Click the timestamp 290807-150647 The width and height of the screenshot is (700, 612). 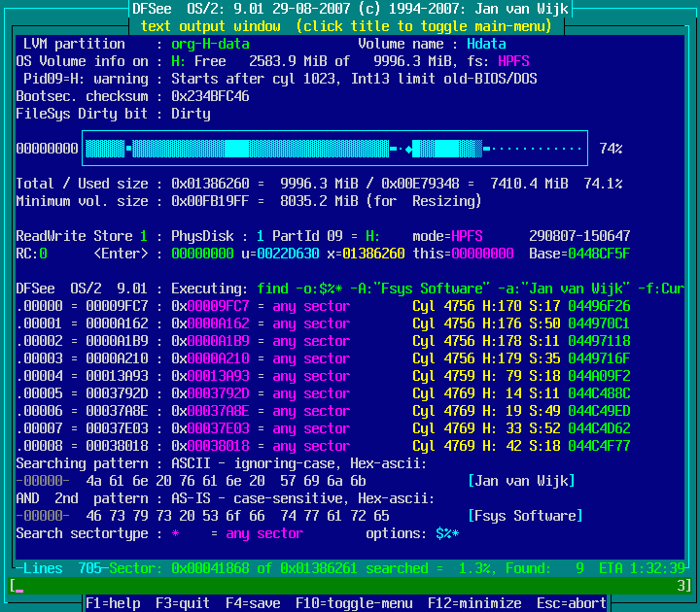pyautogui.click(x=579, y=236)
